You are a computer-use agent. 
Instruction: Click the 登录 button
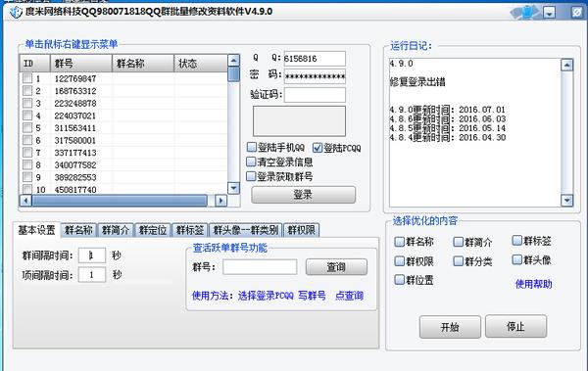303,195
